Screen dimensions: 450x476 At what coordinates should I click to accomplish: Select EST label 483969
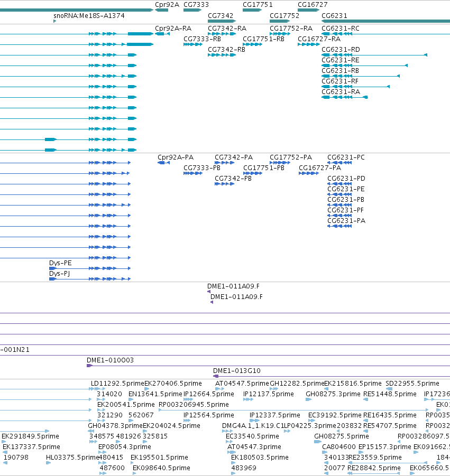coord(244,468)
